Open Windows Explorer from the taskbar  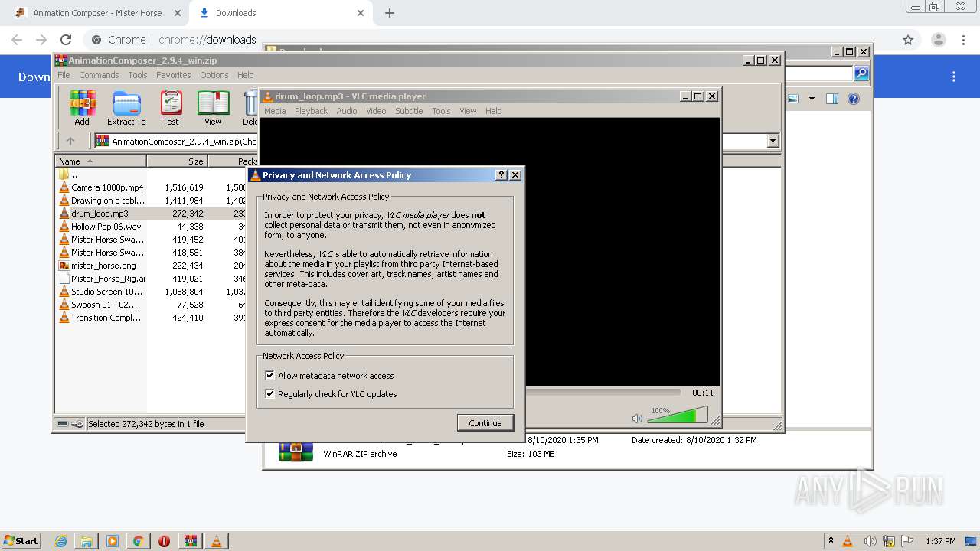tap(87, 541)
